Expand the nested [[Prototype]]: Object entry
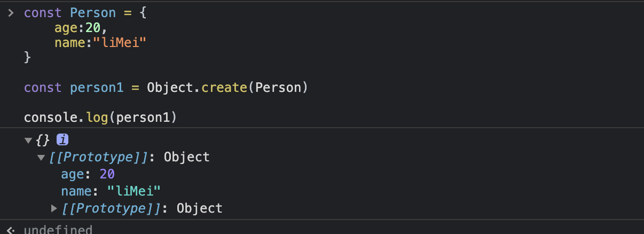This screenshot has width=644, height=234. click(54, 208)
